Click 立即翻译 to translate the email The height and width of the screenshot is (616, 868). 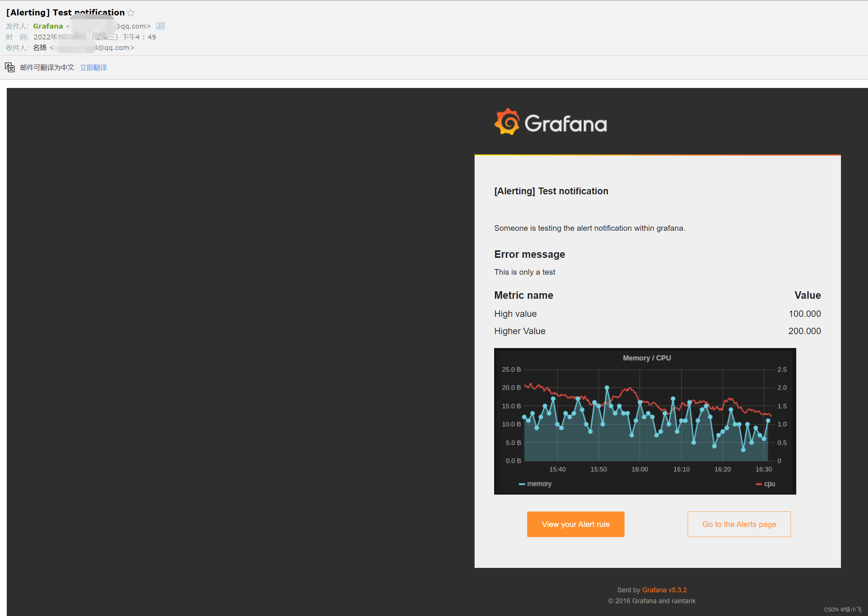tap(93, 68)
